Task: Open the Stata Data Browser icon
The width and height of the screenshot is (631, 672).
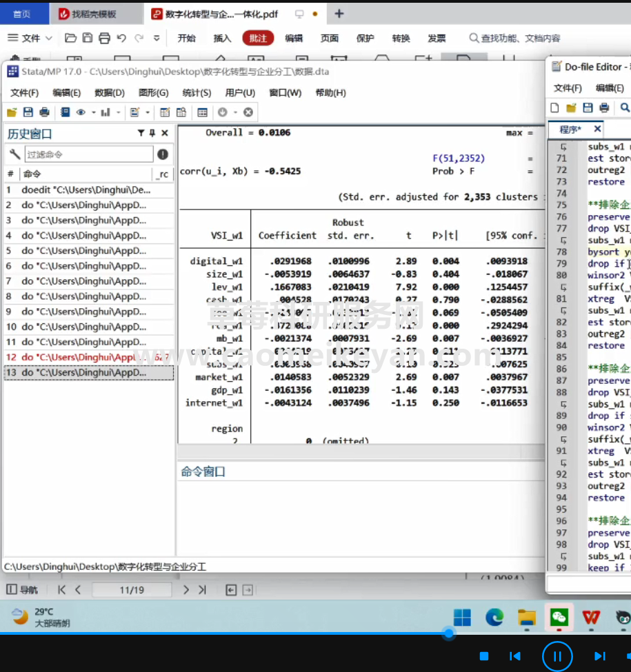Action: [181, 112]
